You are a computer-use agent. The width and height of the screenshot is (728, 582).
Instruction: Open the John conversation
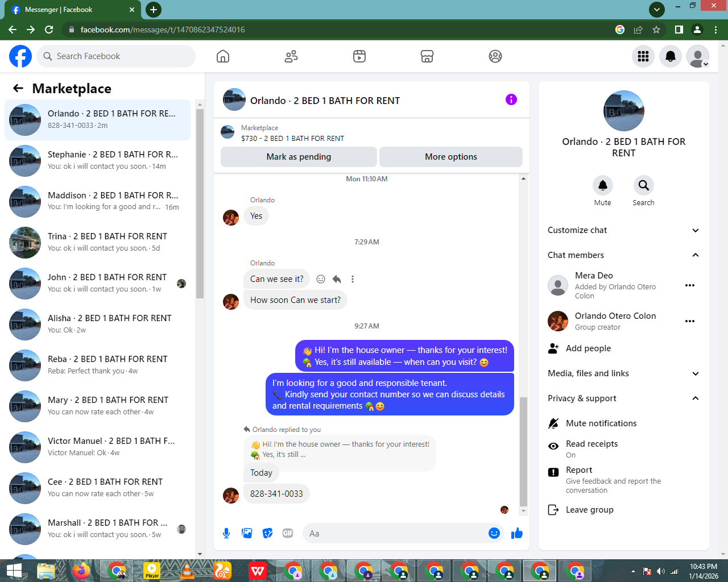(97, 284)
